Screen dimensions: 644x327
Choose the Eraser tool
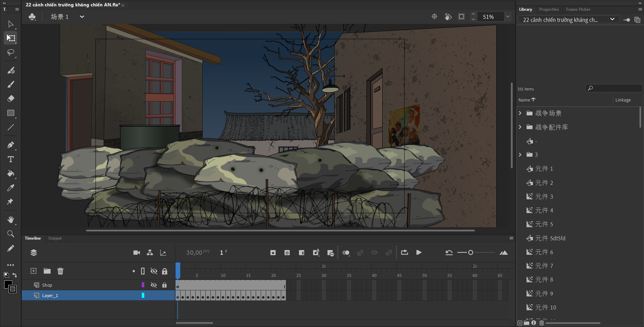(x=11, y=98)
